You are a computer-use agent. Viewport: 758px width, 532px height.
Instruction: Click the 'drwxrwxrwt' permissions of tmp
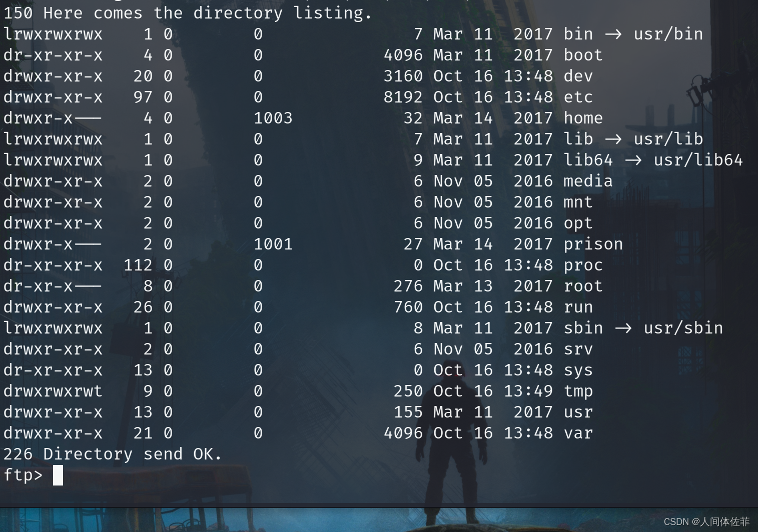pos(53,391)
